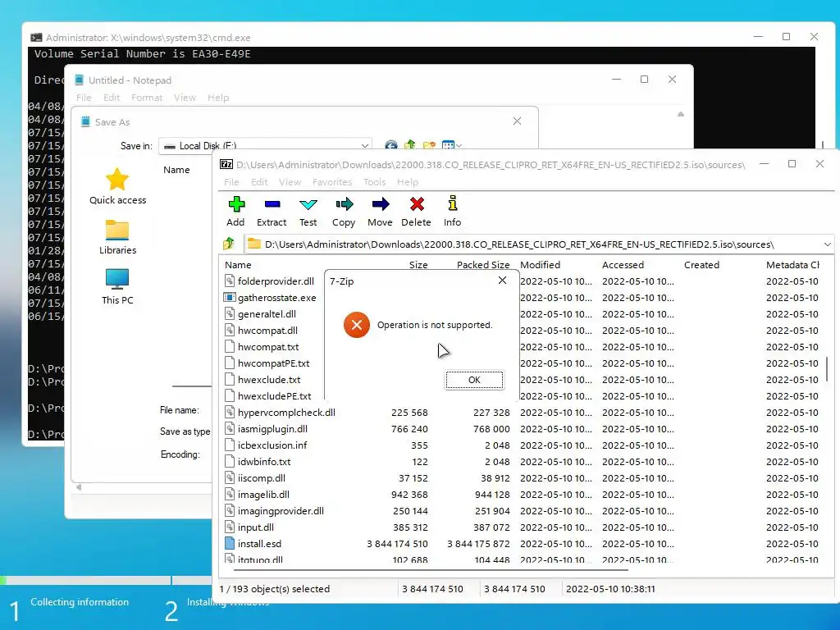
Task: Select icbexclusion.inf in the file list
Action: (272, 445)
